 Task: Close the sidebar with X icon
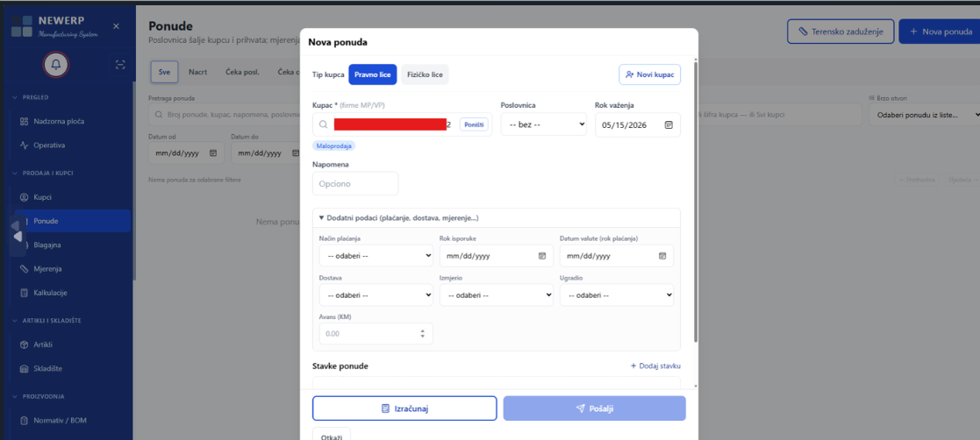[x=117, y=26]
